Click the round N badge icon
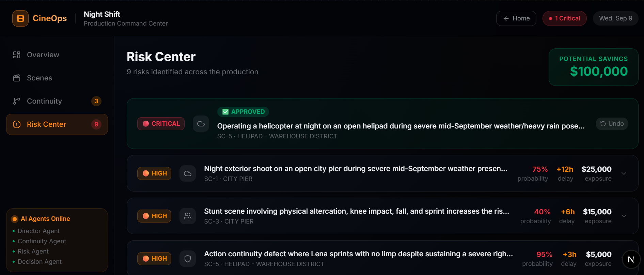 (631, 259)
